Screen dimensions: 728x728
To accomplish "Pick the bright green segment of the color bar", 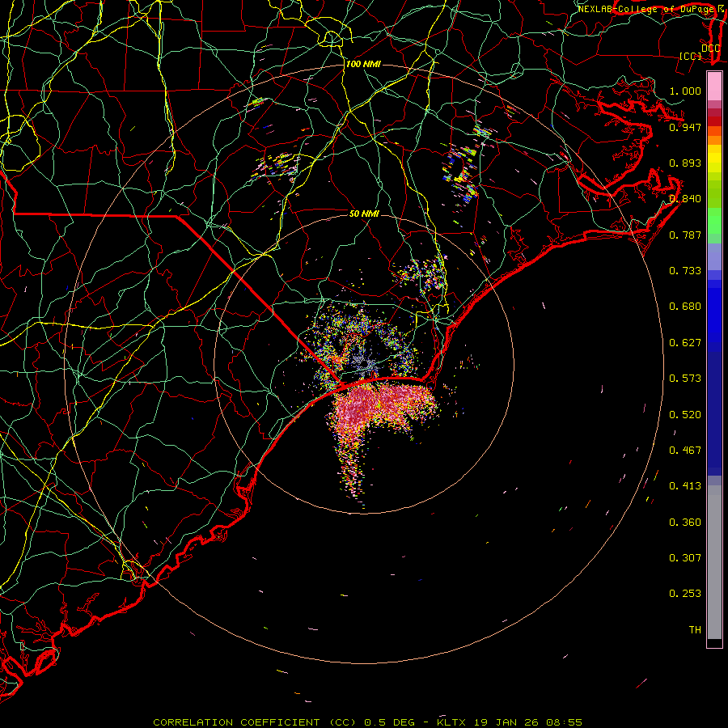I will [714, 221].
